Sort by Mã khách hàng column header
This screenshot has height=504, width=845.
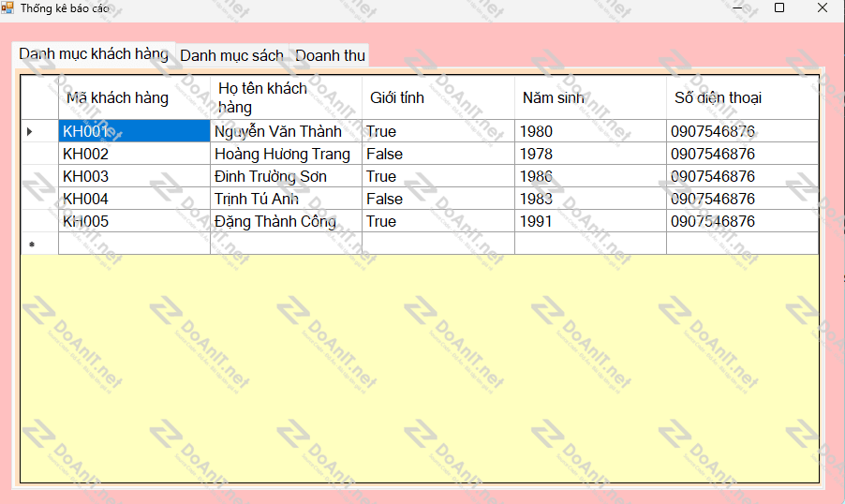click(x=134, y=97)
